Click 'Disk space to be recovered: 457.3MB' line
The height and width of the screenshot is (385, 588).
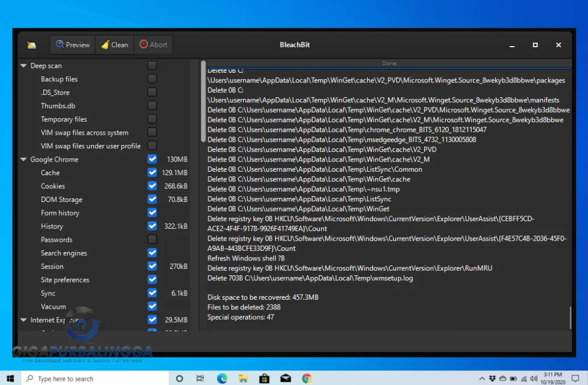click(x=263, y=297)
